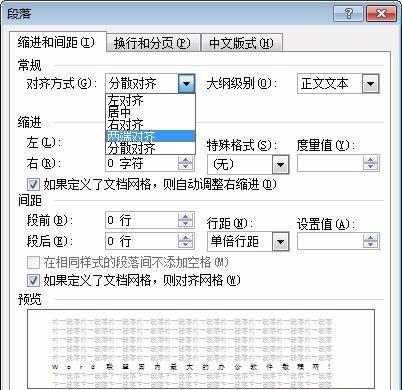Viewport: 402px width, 390px height.
Task: Open the 大纲级别 dropdown arrow
Action: (370, 83)
